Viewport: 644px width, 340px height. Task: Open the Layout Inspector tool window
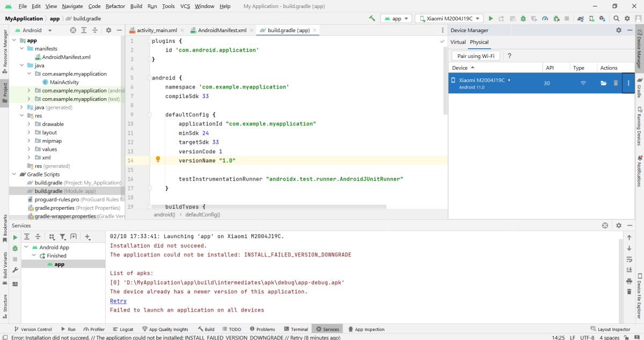pyautogui.click(x=610, y=329)
